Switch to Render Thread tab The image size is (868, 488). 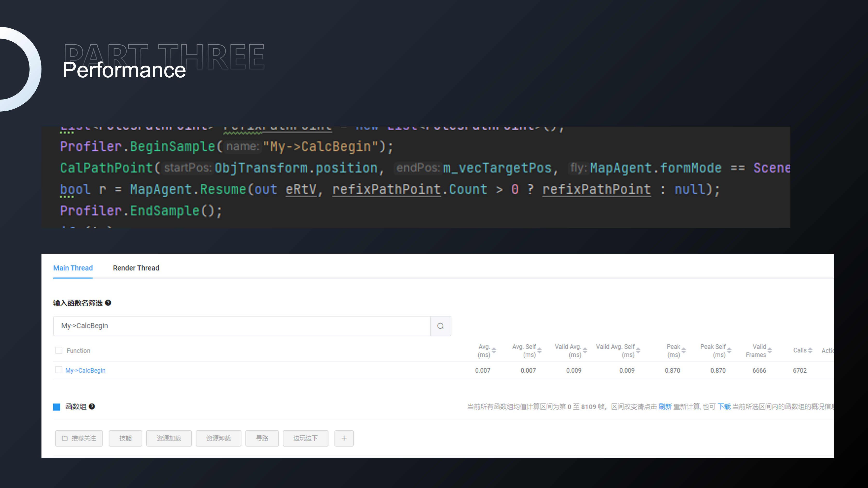coord(136,268)
